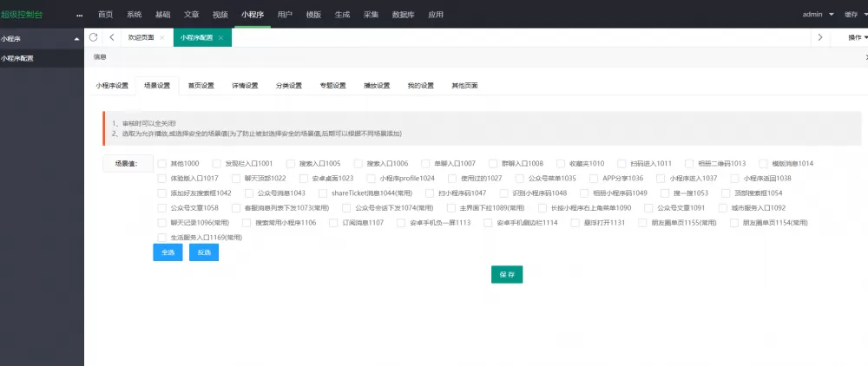Switch to the 首页设置 tab
This screenshot has width=868, height=366.
(x=201, y=85)
